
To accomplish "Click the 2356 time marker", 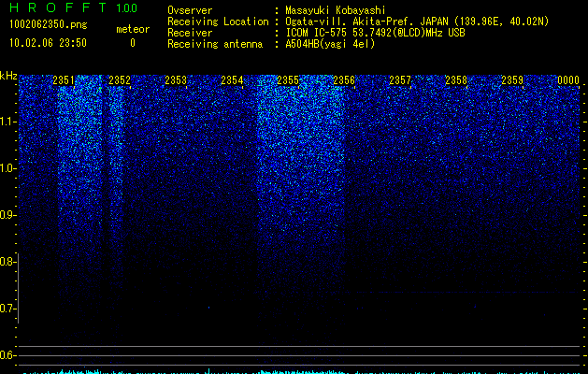I will coord(344,80).
